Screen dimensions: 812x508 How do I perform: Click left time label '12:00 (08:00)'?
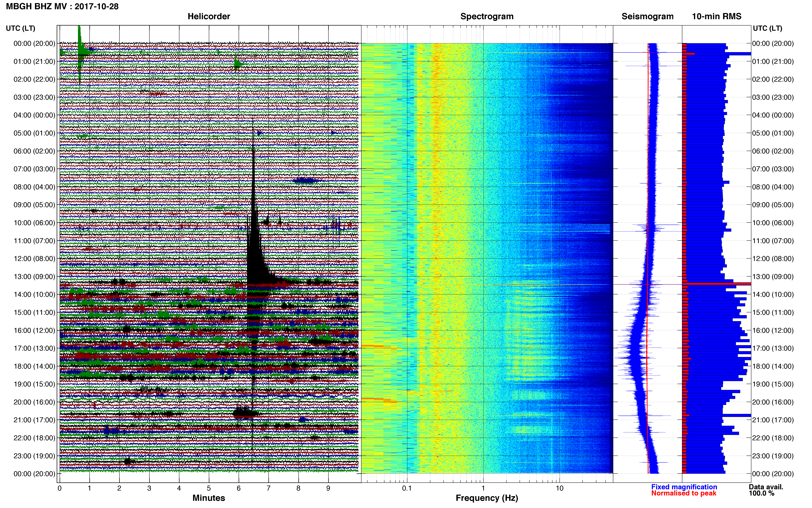pyautogui.click(x=34, y=259)
